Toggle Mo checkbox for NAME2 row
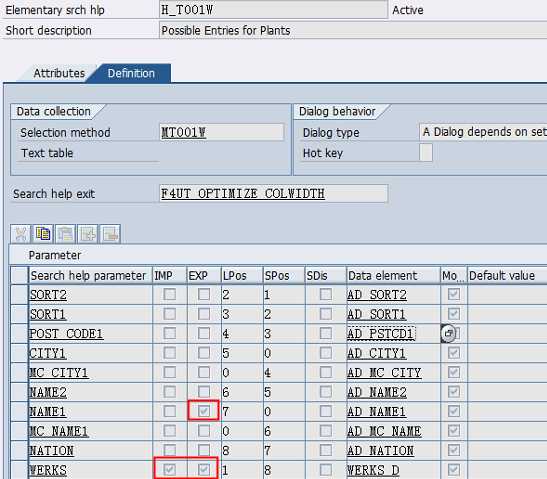The image size is (547, 479). tap(454, 392)
